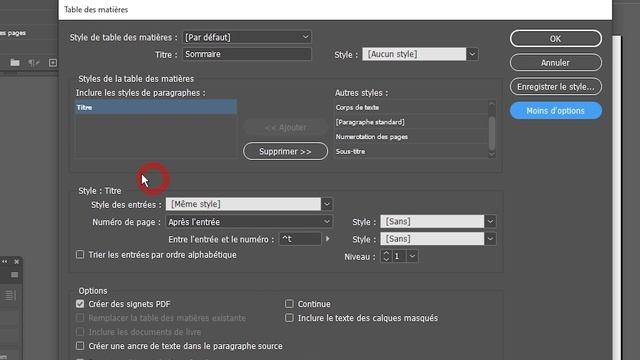Viewport: 640px width, 360px height.
Task: Click the create new style plus icon
Action: (x=53, y=62)
